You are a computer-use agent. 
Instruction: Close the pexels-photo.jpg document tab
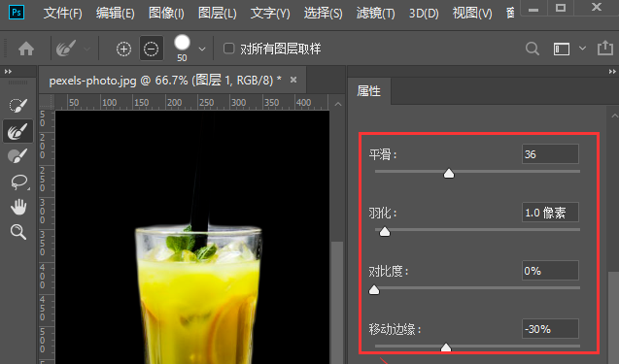pos(293,80)
